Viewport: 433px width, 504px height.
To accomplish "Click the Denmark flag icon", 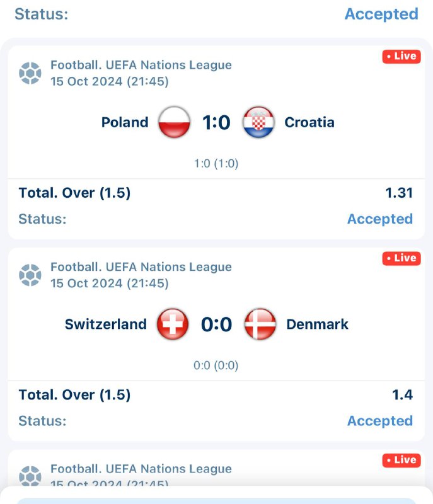I will click(x=260, y=324).
